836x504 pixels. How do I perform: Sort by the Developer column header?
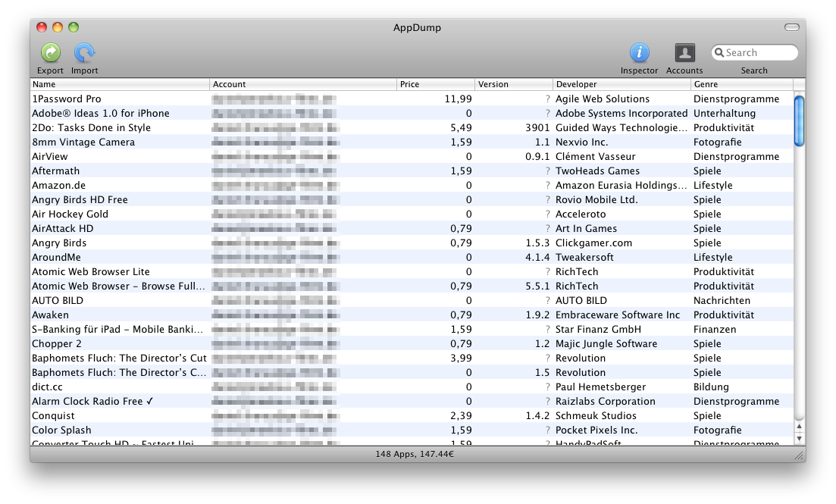[x=622, y=84]
